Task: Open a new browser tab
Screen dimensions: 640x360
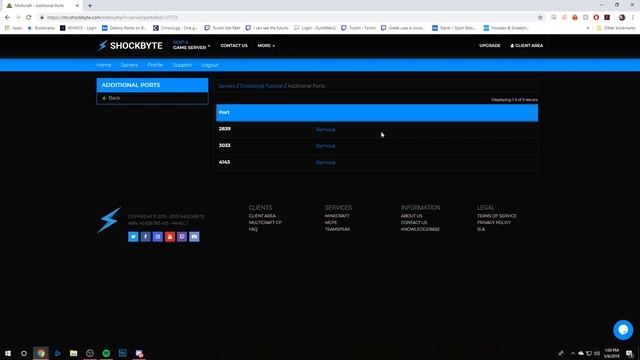Action: (x=90, y=6)
